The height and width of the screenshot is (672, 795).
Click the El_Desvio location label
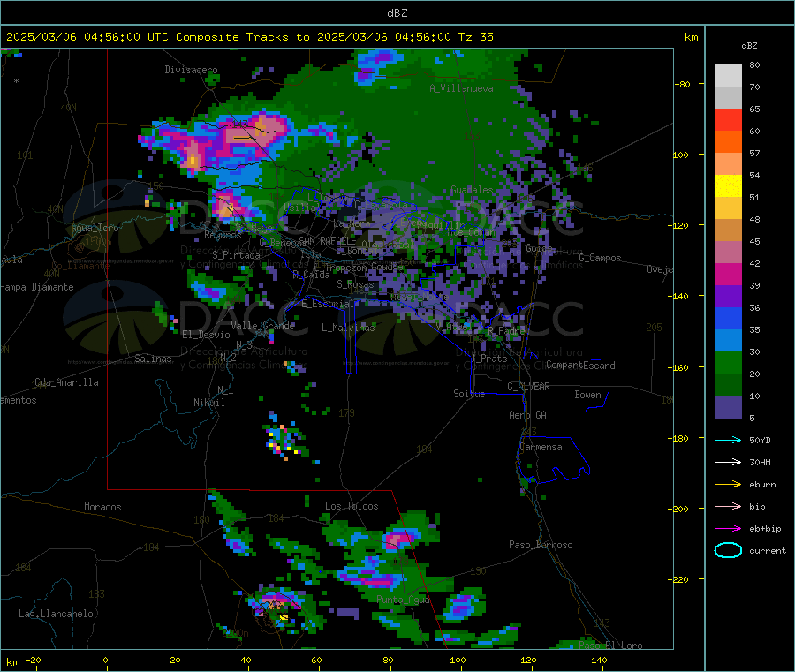206,335
